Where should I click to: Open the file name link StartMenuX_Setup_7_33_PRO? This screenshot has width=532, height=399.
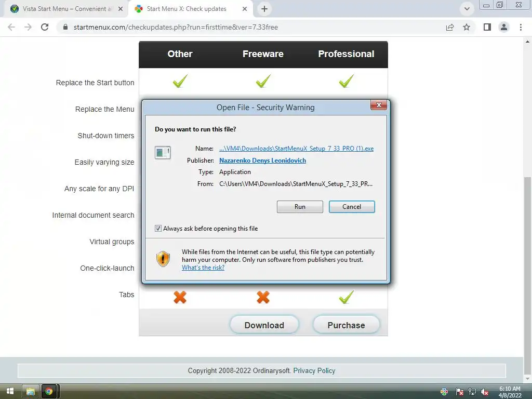[296, 148]
